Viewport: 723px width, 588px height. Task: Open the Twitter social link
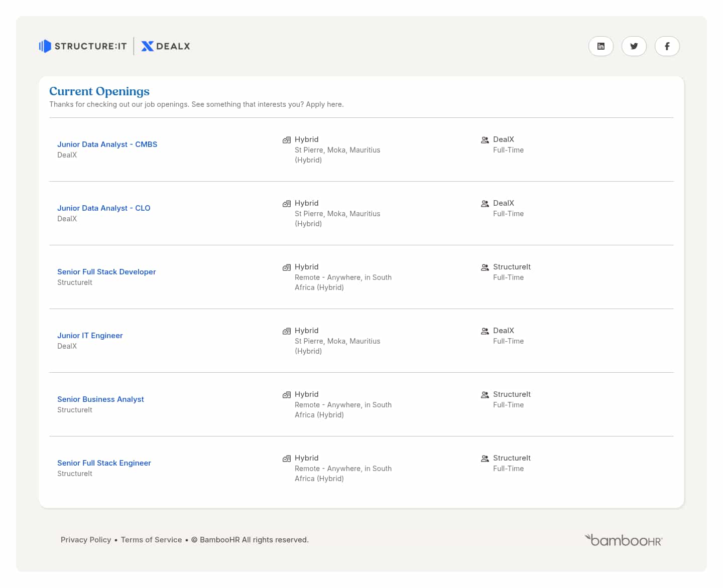634,46
